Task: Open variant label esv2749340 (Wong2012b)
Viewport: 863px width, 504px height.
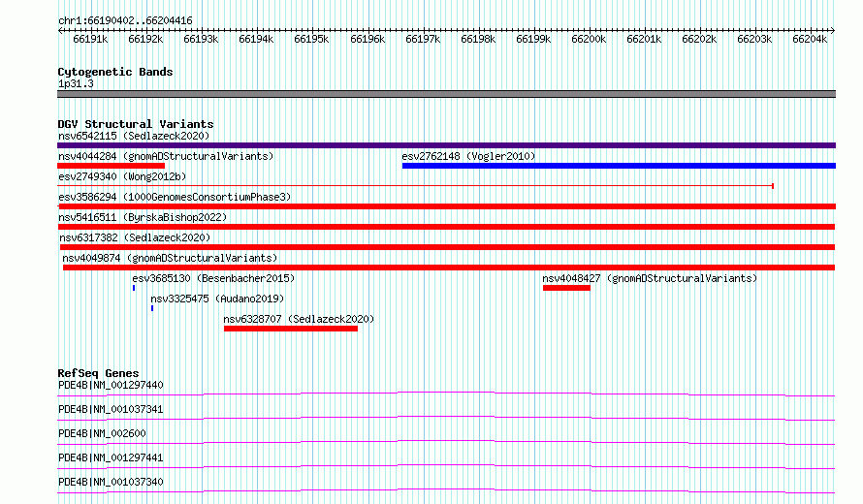Action: click(x=122, y=176)
